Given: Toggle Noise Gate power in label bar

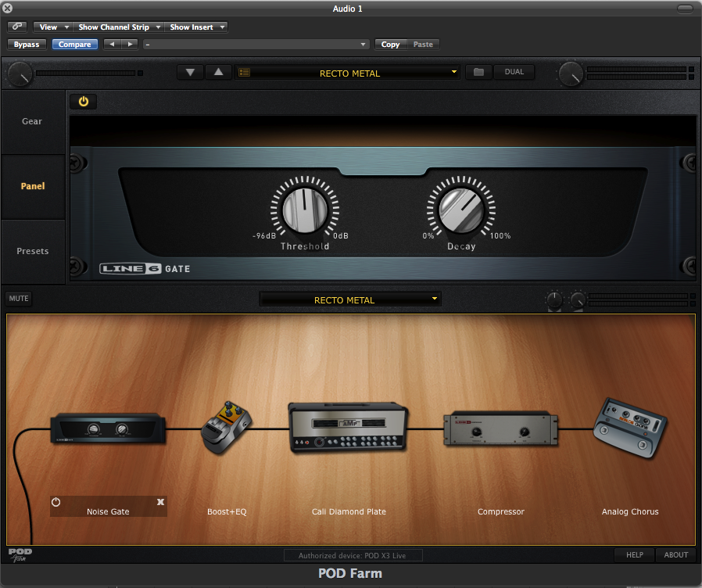Looking at the screenshot, I should pos(56,502).
